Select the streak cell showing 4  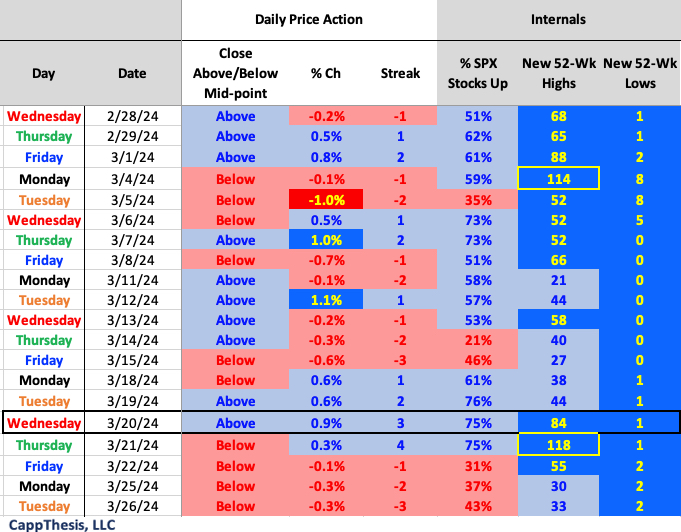pyautogui.click(x=400, y=444)
